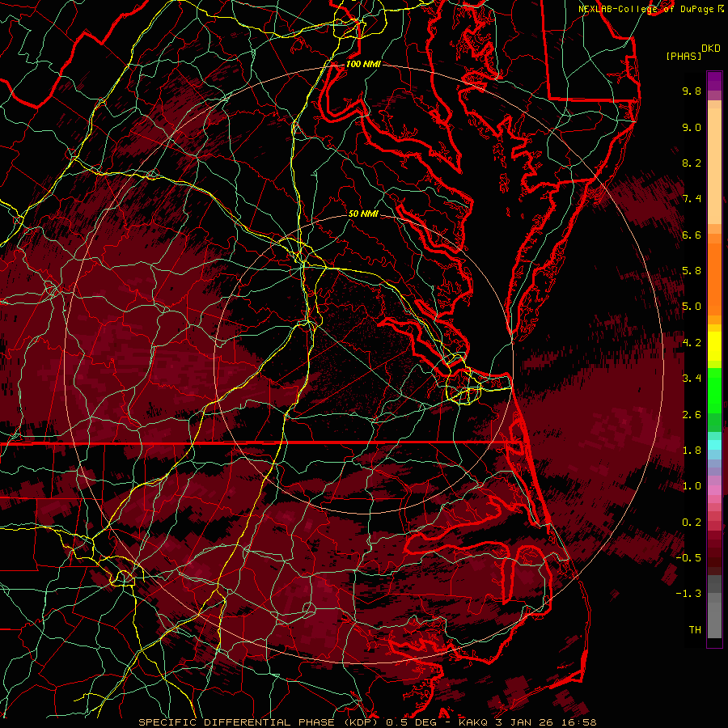This screenshot has height=728, width=728.
Task: Pick the cyan segment of the color bar
Action: click(714, 445)
